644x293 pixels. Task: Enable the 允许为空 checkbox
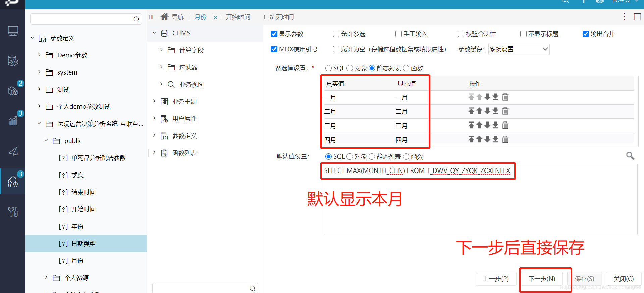336,49
